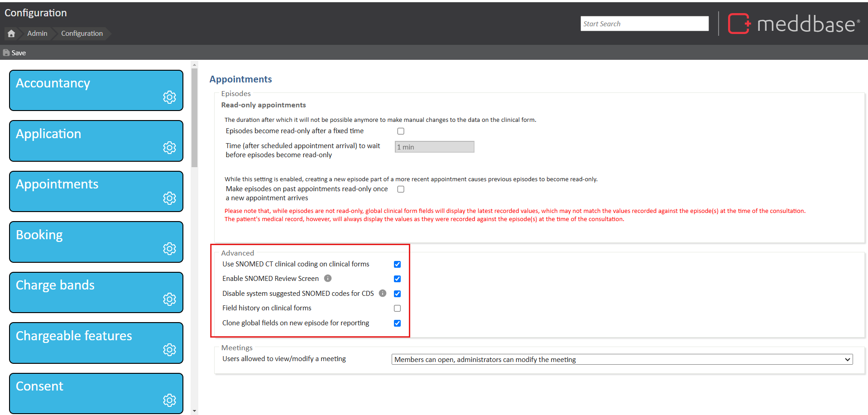The width and height of the screenshot is (868, 415).
Task: Click the home icon in breadcrumb
Action: coord(11,34)
